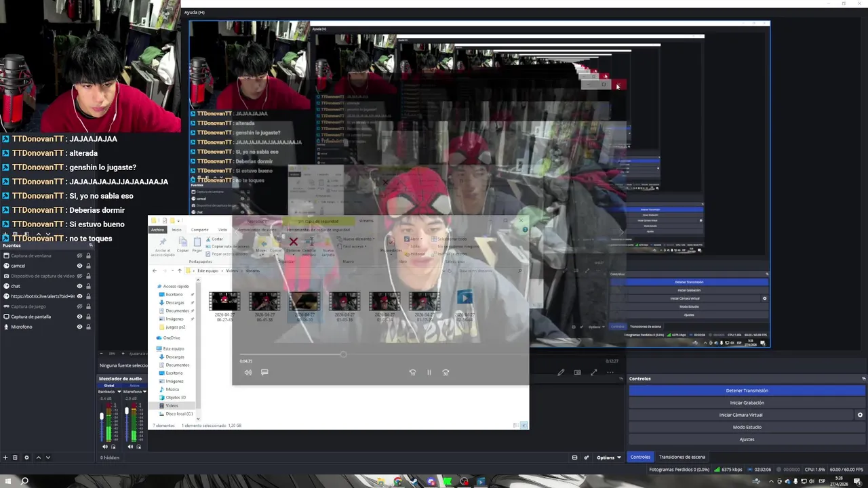868x488 pixels.
Task: Select video thumbnail 2026-04-27 00-45-38
Action: coord(264,306)
